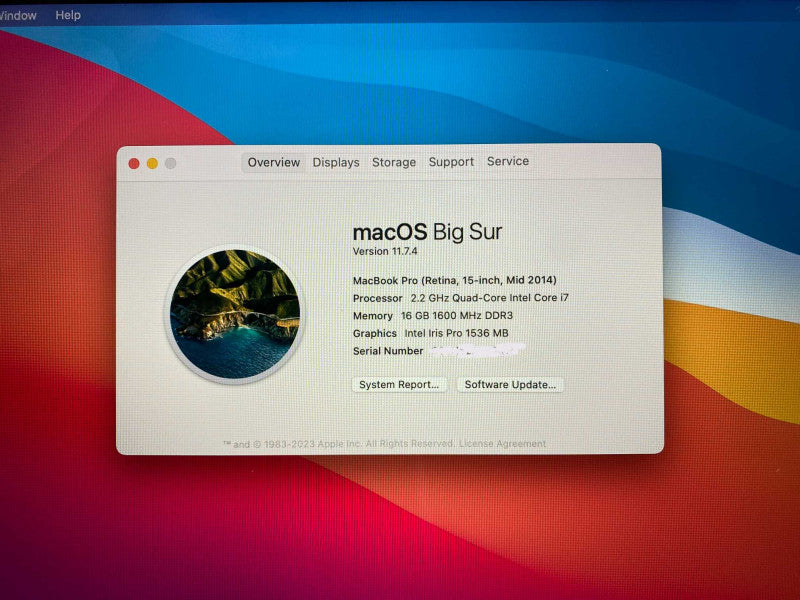The image size is (800, 600).
Task: Close the About This Mac window
Action: (x=134, y=163)
